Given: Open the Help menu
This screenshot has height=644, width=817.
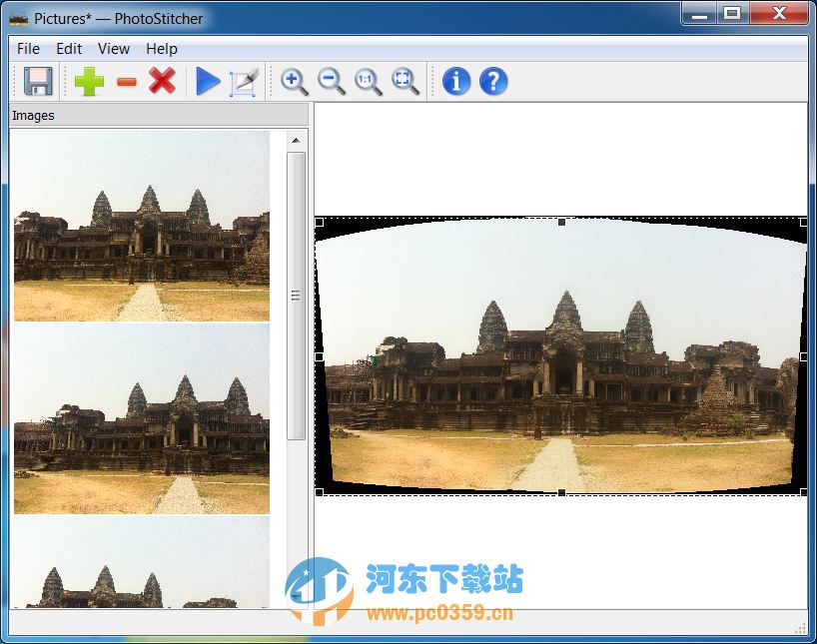Looking at the screenshot, I should (161, 48).
